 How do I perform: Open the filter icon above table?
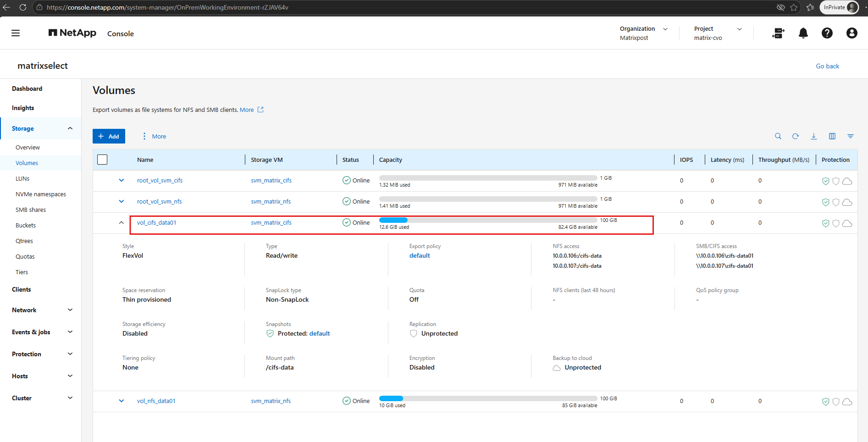pos(851,136)
